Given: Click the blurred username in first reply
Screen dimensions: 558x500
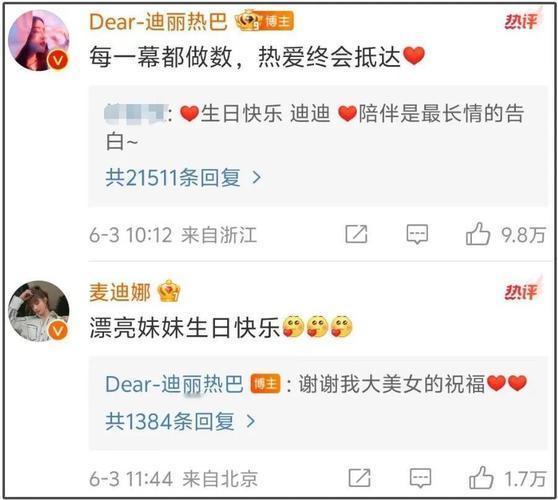Looking at the screenshot, I should 135,114.
